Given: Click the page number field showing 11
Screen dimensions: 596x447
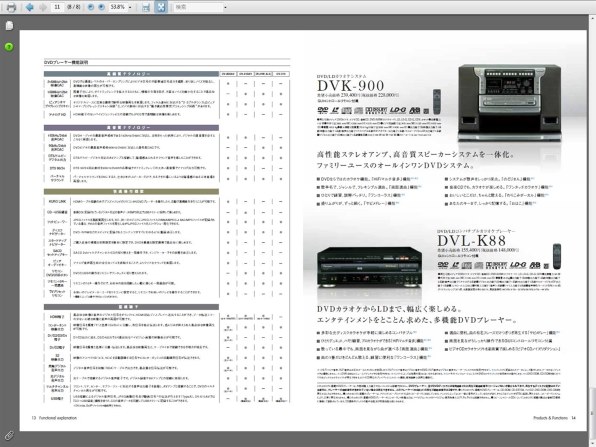Looking at the screenshot, I should coord(57,7).
